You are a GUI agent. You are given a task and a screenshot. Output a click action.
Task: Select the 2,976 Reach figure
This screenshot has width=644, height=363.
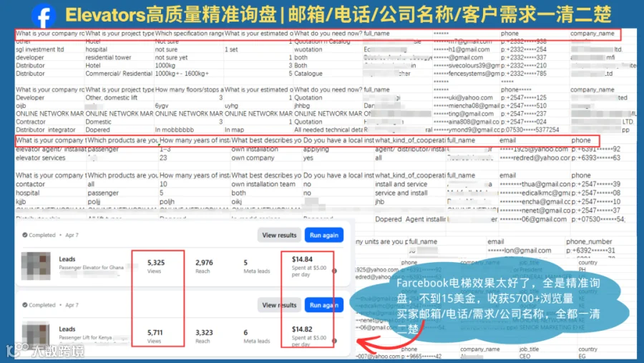pyautogui.click(x=204, y=262)
